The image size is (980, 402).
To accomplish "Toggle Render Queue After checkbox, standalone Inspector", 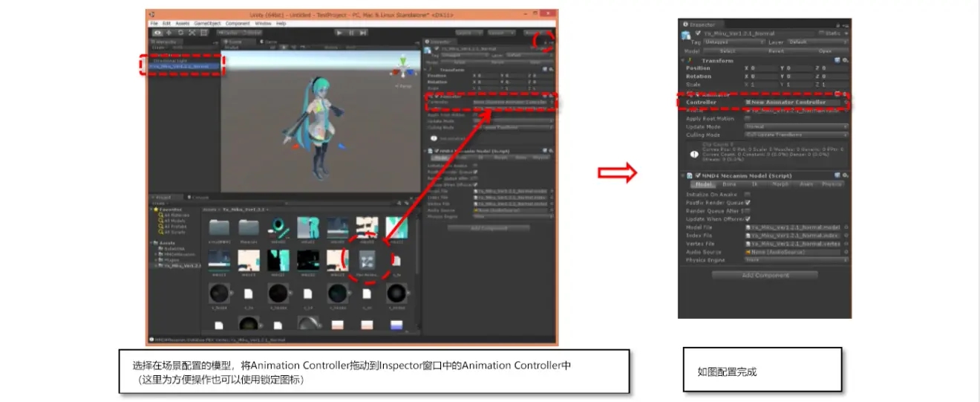I will point(747,210).
